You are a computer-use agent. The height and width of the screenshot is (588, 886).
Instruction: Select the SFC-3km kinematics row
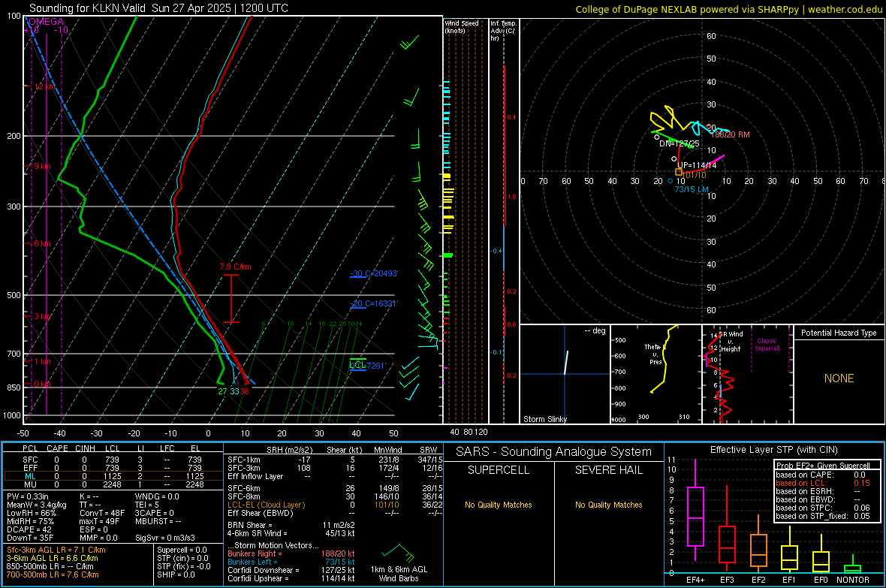point(335,468)
